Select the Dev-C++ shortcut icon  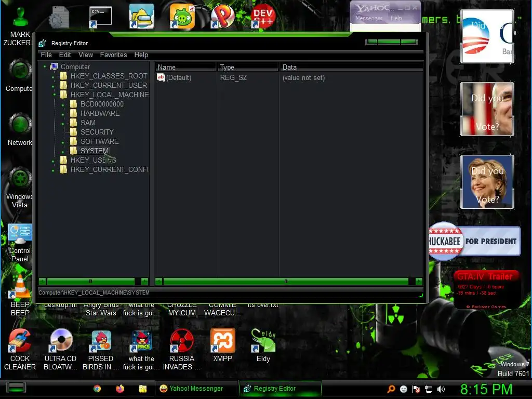click(x=263, y=16)
